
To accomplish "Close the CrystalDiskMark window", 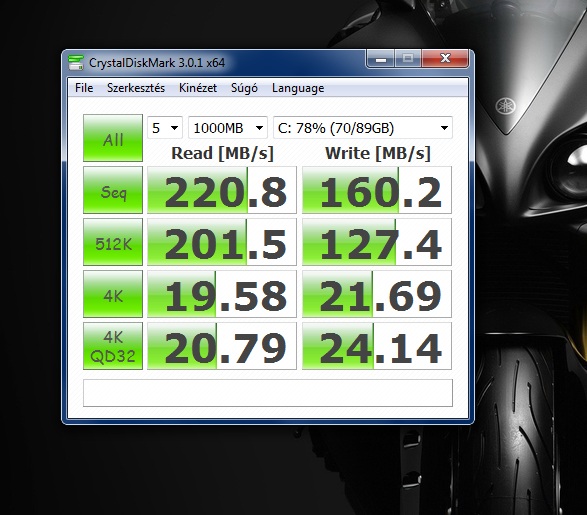I will pyautogui.click(x=445, y=58).
